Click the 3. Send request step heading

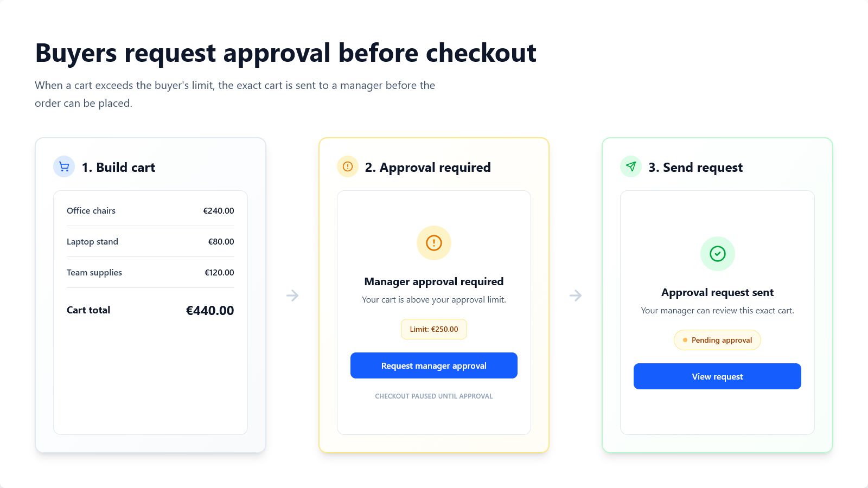pos(695,168)
